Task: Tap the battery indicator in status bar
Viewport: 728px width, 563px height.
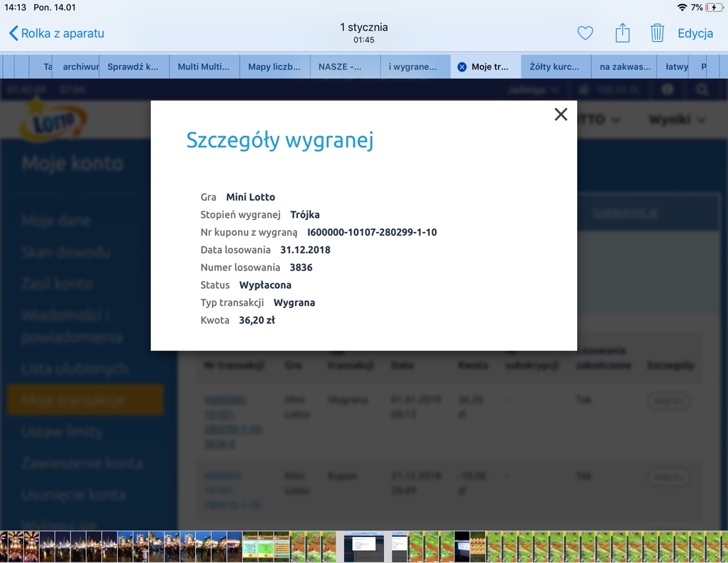Action: [x=714, y=7]
